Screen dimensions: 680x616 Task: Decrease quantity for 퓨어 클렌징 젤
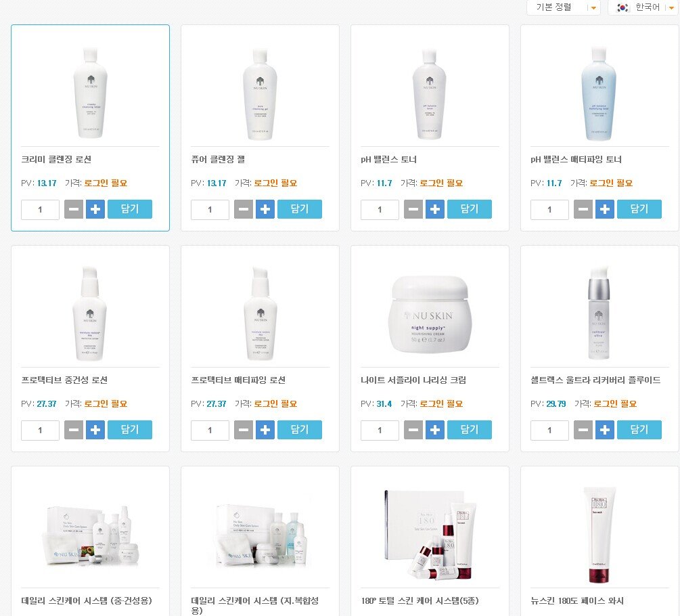pos(244,210)
